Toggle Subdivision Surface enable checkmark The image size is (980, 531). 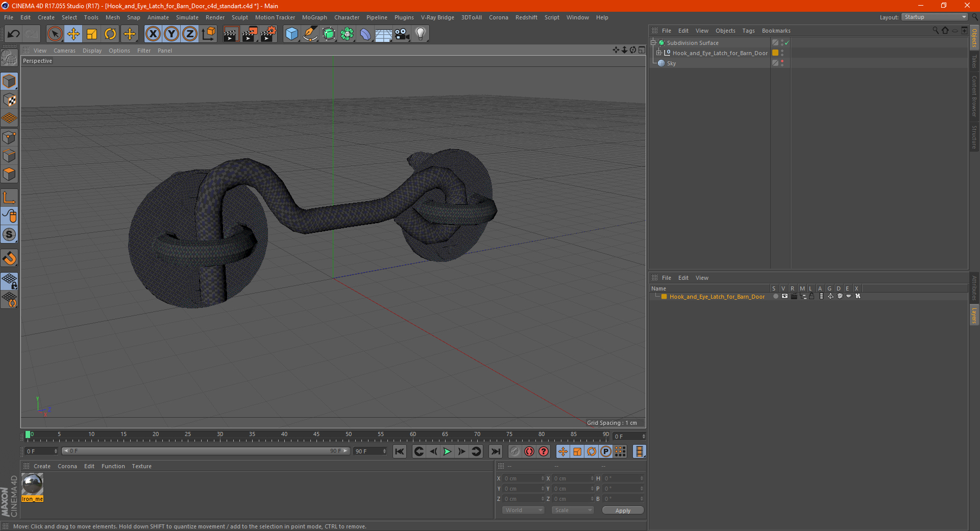pyautogui.click(x=787, y=43)
